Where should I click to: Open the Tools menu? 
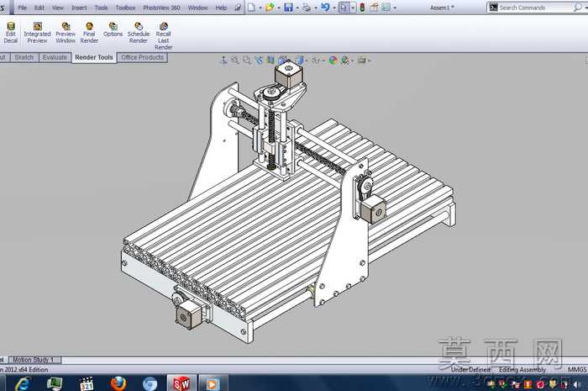[102, 8]
